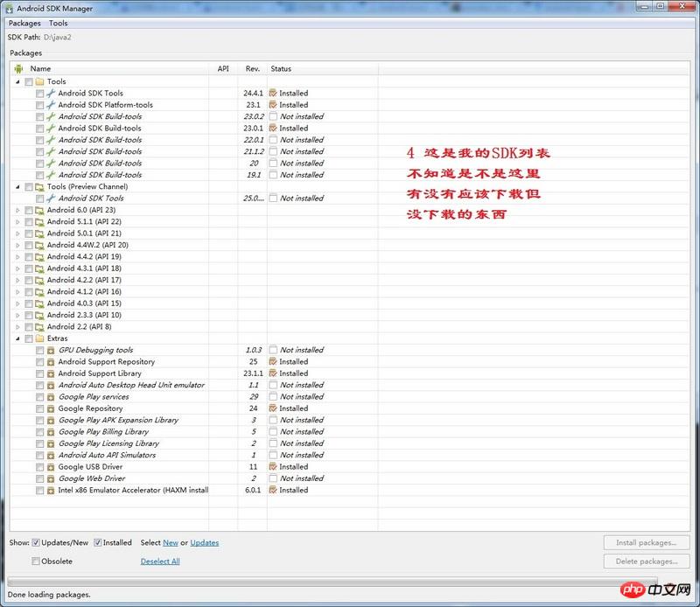
Task: Click the Android SDK Tools wrench icon
Action: pyautogui.click(x=51, y=94)
